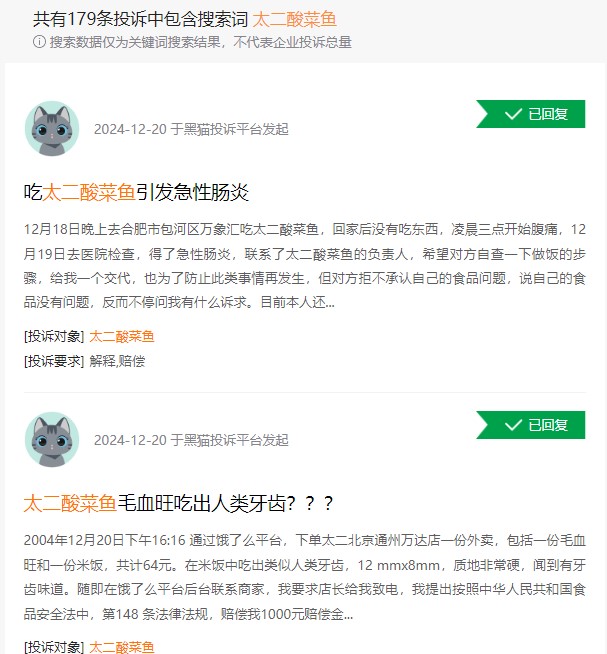
Task: Click the orange 太二酸菜鱼 search keyword in header
Action: click(x=295, y=19)
